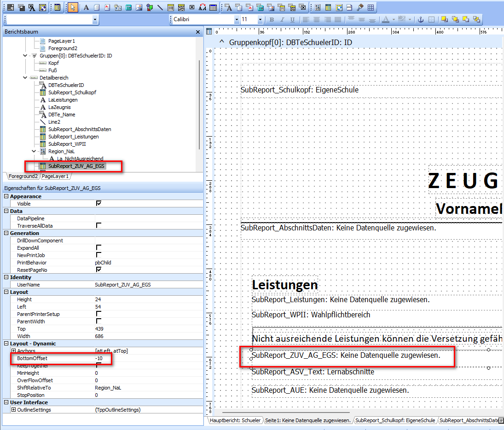Collapse the Gruppen[0] tree node
504x430 pixels.
click(x=25, y=56)
